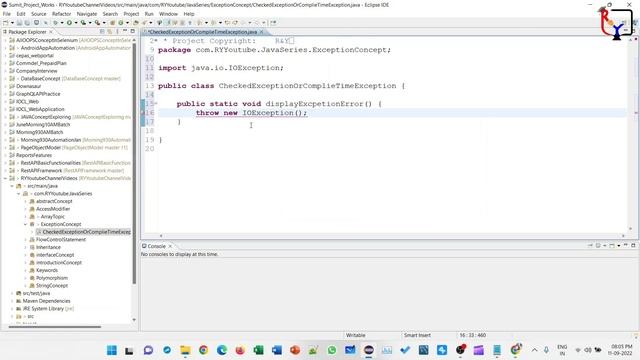The image size is (640, 360).
Task: Click the New file toolbar icon
Action: [x=6, y=23]
